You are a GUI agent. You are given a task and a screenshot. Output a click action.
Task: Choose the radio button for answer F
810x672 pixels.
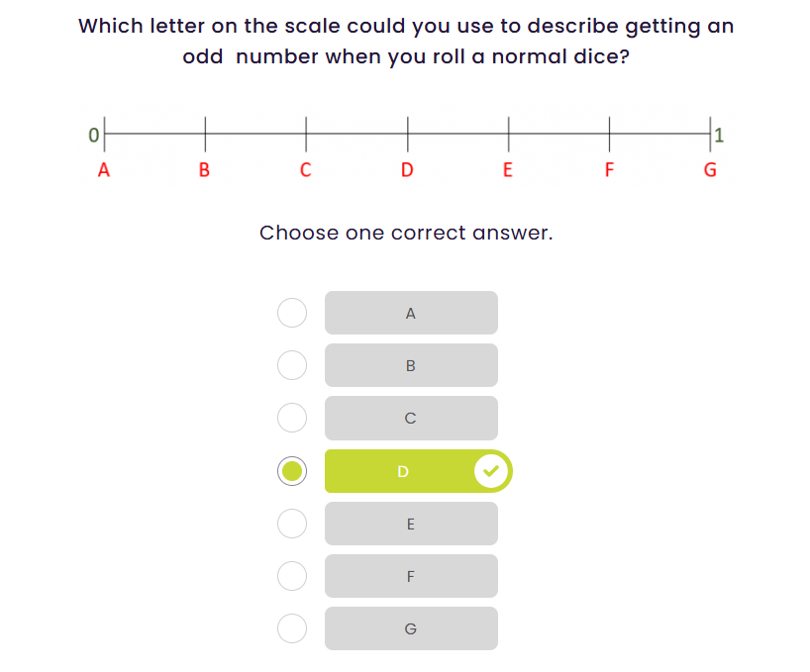point(292,576)
